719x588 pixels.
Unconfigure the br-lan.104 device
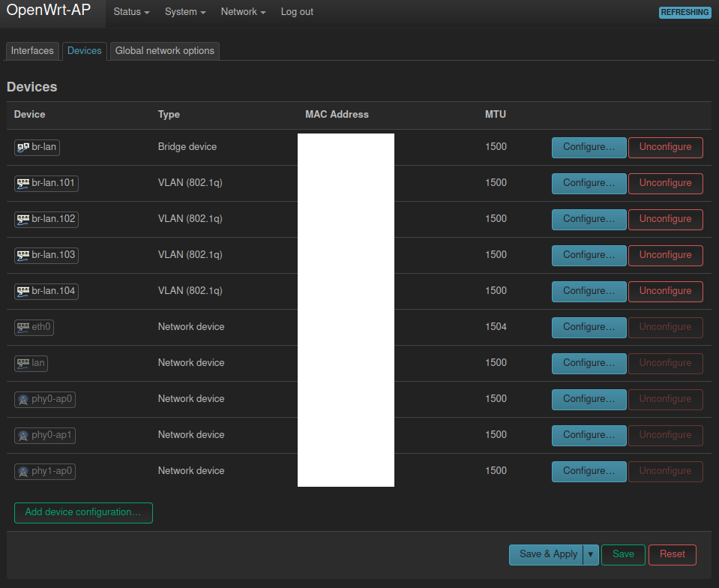click(x=665, y=291)
